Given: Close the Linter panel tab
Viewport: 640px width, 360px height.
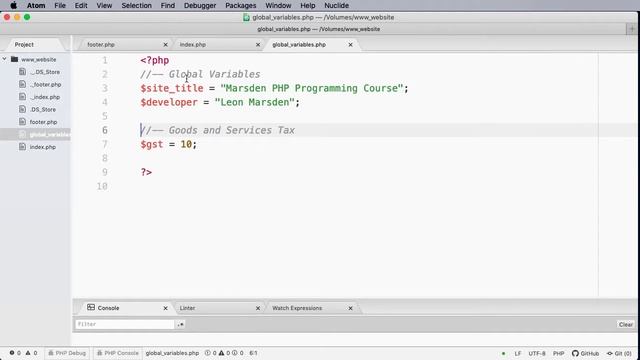Looking at the screenshot, I should 258,308.
